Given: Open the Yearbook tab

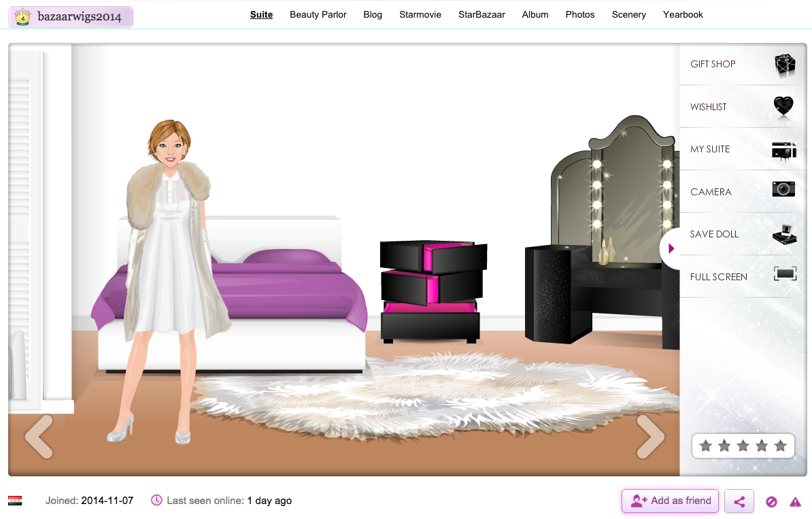Looking at the screenshot, I should [683, 14].
